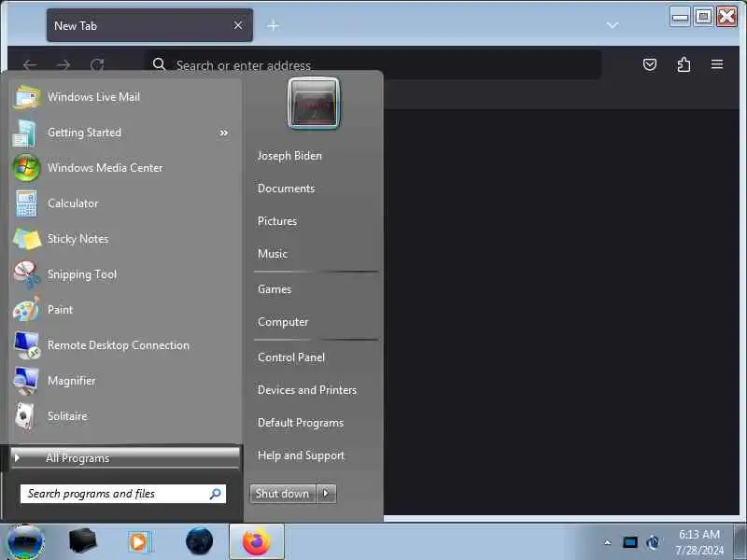Close the New Tab tab
The height and width of the screenshot is (560, 747).
click(x=238, y=25)
